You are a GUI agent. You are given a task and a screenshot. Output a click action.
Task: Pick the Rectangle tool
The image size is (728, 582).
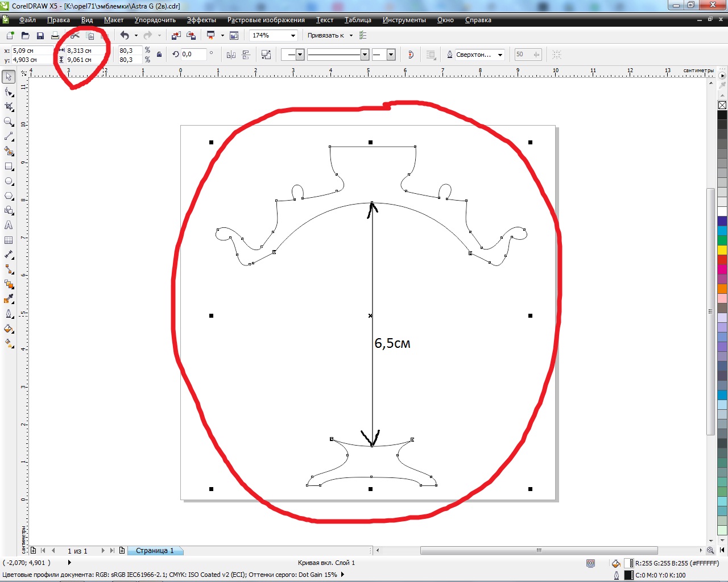(x=9, y=167)
